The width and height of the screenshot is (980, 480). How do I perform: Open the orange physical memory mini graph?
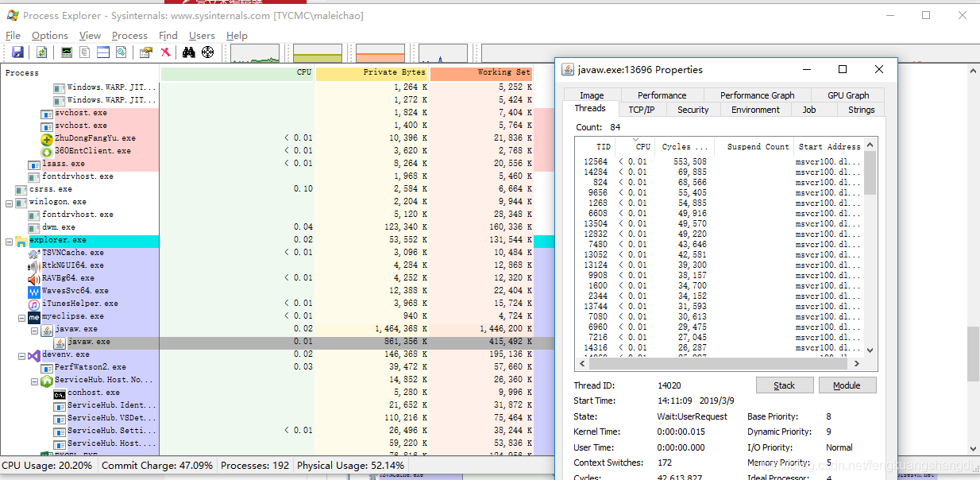pyautogui.click(x=380, y=53)
